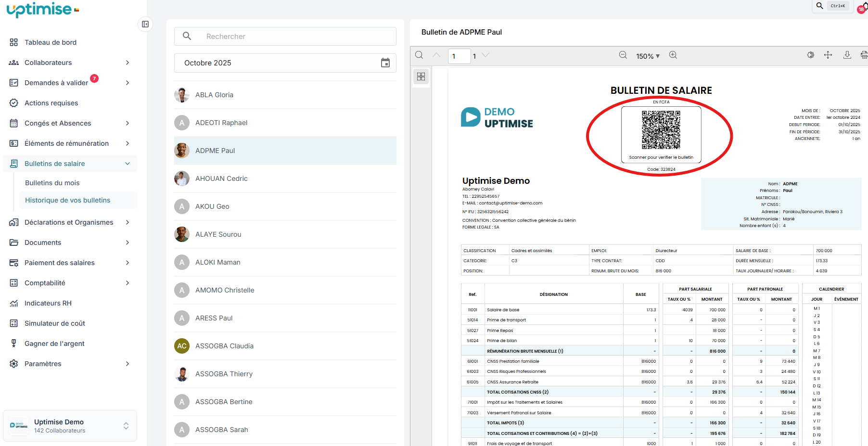
Task: Click the Gagner de l'argent label
Action: click(x=54, y=344)
